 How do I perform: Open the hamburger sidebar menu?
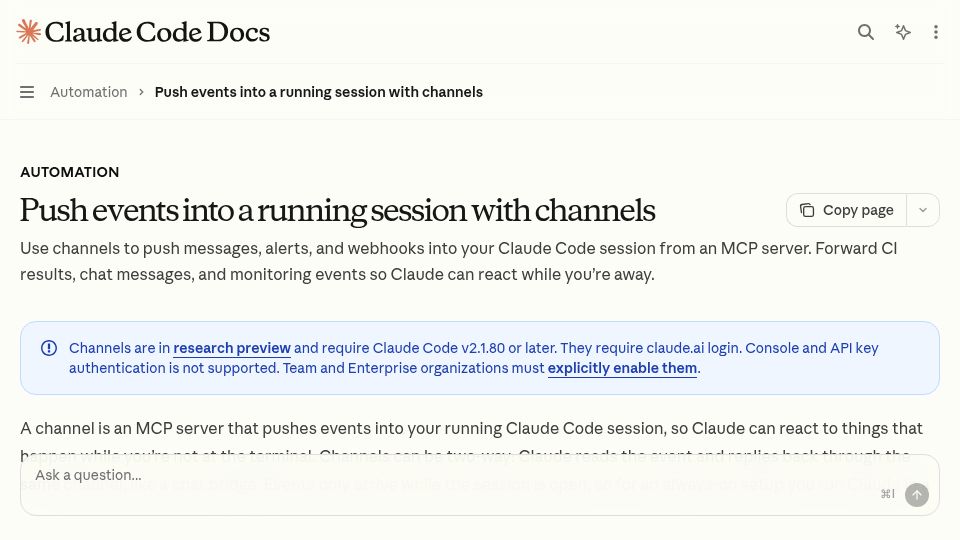point(27,92)
